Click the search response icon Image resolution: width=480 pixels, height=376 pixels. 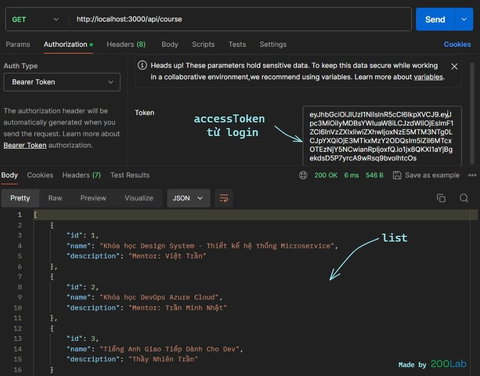(x=464, y=198)
